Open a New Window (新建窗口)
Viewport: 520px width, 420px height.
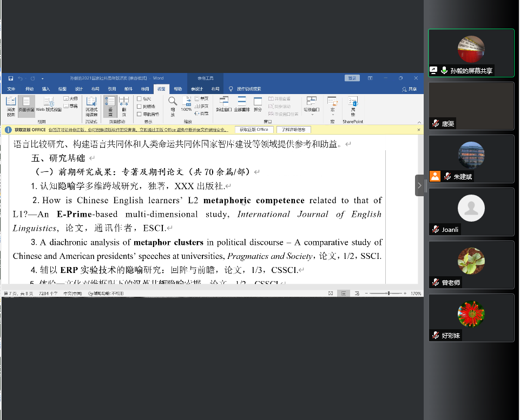click(223, 105)
